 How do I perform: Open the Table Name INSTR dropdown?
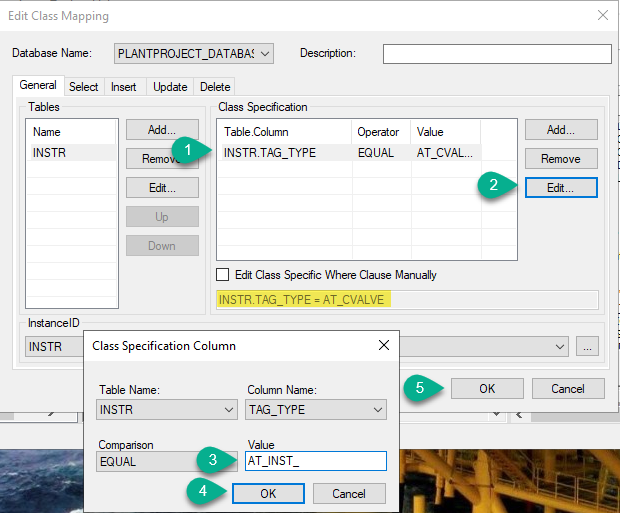coord(167,409)
